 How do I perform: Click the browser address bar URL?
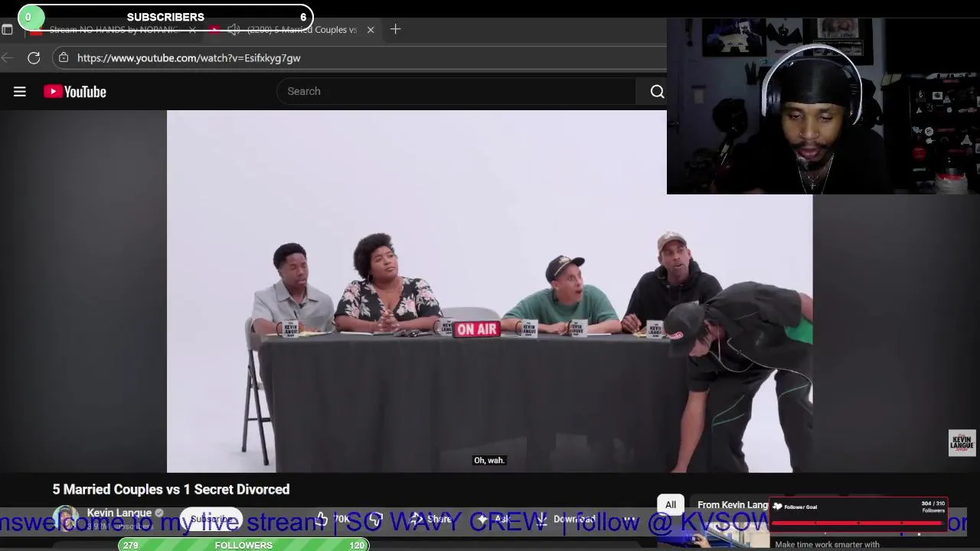(x=188, y=58)
